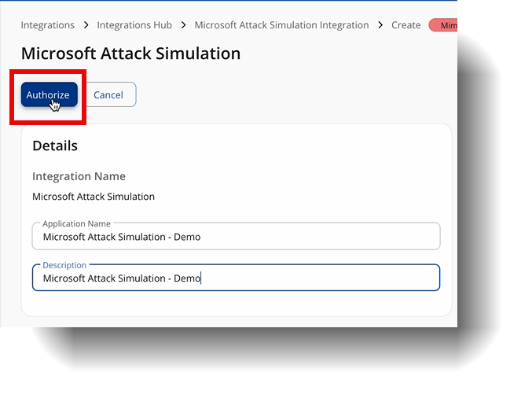Click the Integration Name label
532x402 pixels.
tap(79, 176)
